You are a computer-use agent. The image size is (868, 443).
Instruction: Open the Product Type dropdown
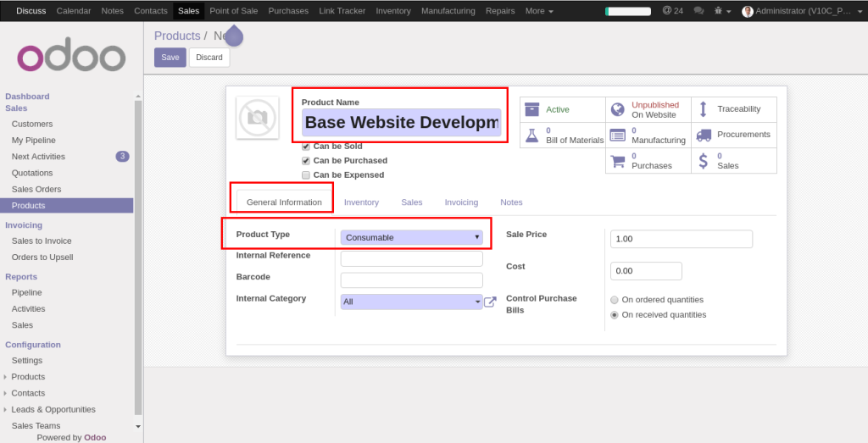click(411, 238)
